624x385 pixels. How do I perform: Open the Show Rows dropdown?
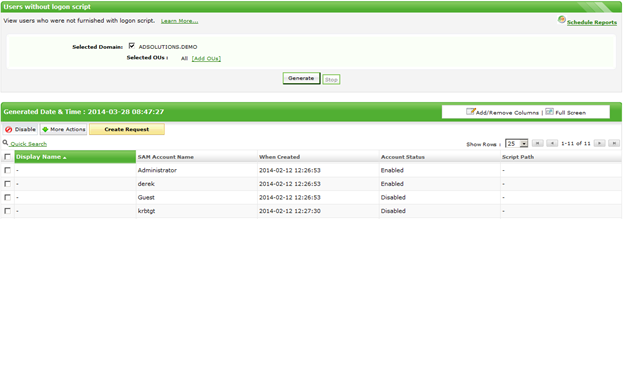pos(517,144)
